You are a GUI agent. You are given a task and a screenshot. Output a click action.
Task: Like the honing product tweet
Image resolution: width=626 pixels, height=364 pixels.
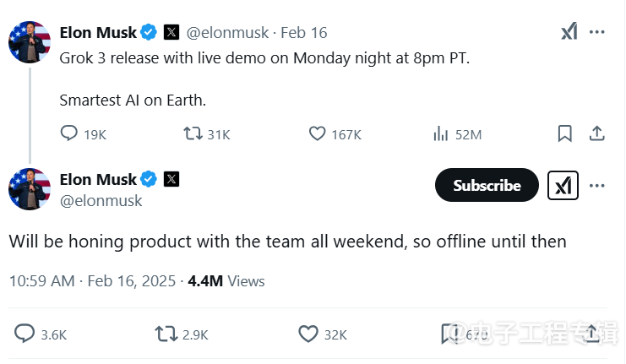click(308, 334)
